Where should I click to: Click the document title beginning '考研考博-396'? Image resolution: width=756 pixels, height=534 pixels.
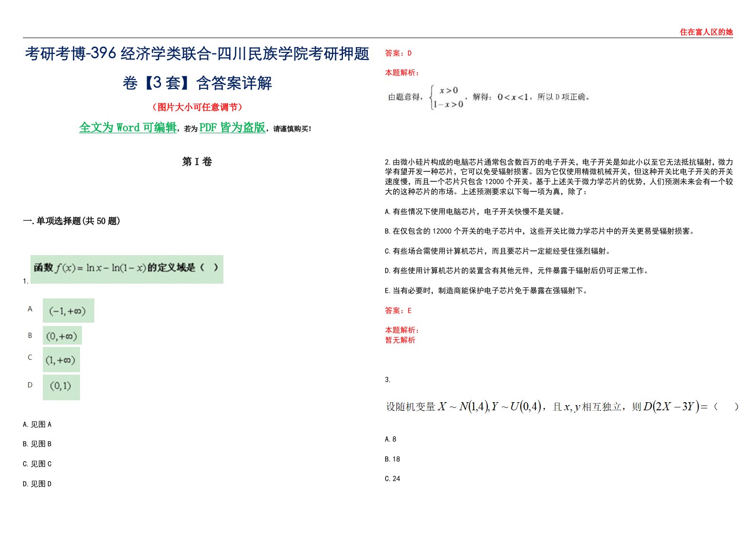(x=197, y=68)
